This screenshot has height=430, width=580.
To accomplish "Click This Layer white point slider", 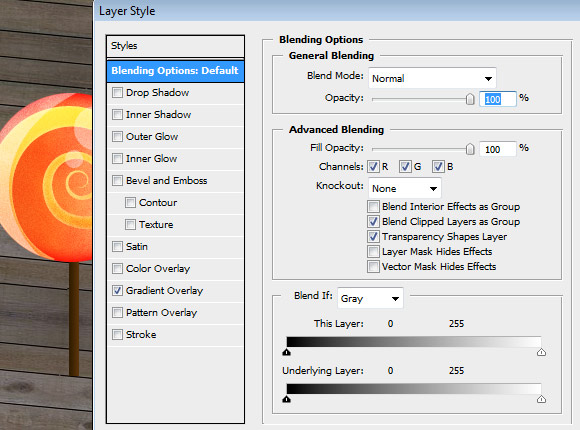I will [541, 352].
